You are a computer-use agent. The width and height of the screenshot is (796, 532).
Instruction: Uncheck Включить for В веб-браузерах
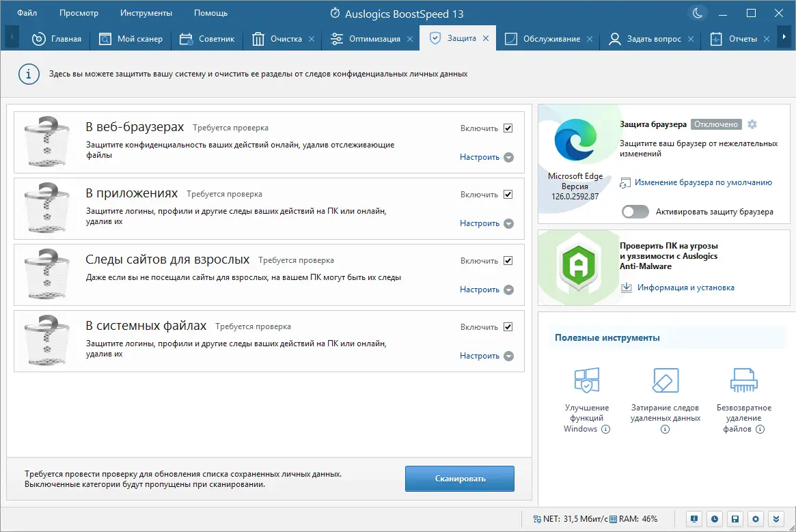click(x=508, y=128)
